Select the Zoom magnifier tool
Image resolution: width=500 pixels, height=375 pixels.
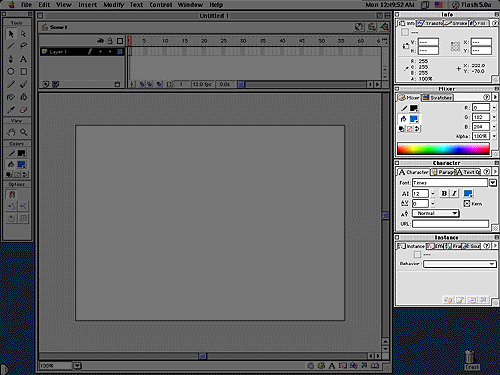coord(23,132)
